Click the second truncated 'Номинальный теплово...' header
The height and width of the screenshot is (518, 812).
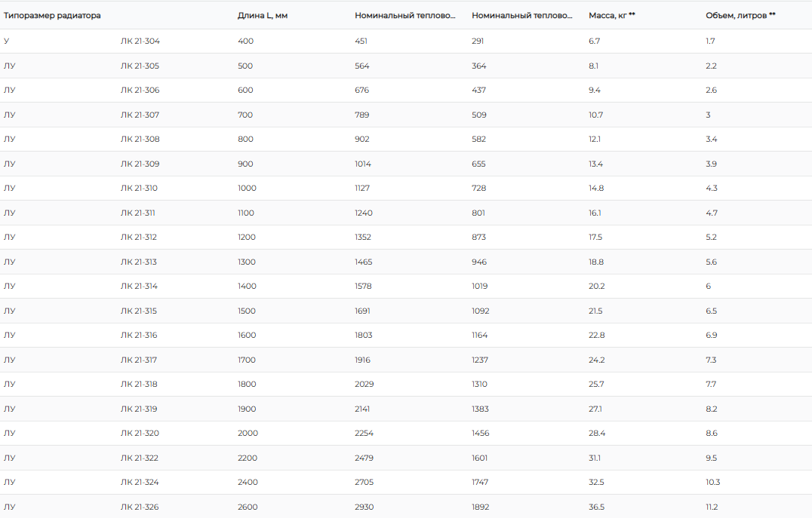pos(522,15)
